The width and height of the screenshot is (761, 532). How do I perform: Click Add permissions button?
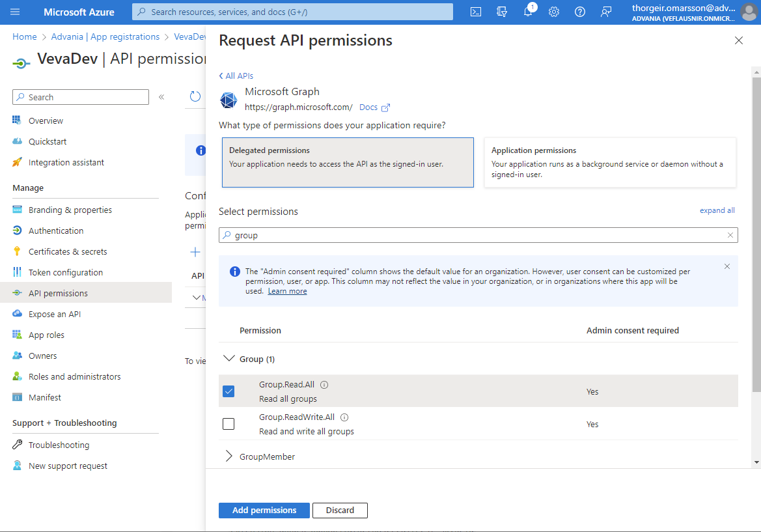pos(264,510)
